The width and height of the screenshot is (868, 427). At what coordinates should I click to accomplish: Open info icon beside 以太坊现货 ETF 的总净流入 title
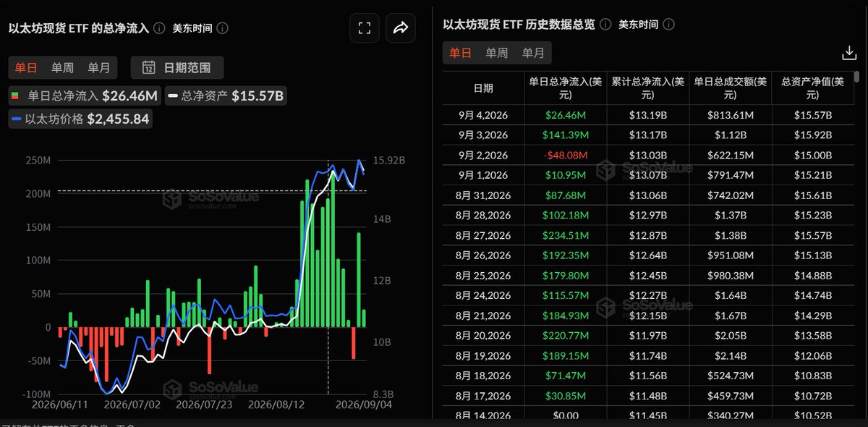(159, 28)
